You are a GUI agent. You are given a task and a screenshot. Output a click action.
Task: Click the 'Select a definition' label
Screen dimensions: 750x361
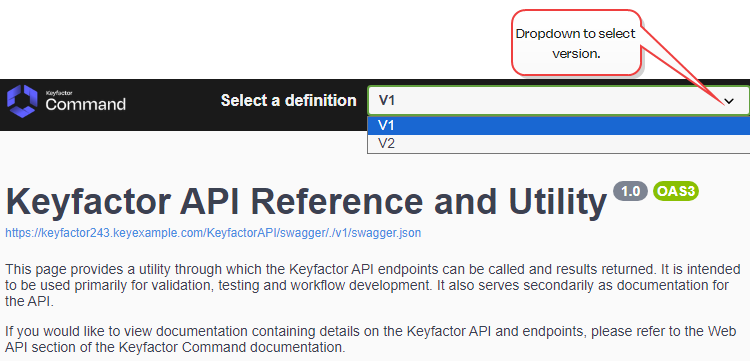tap(288, 100)
